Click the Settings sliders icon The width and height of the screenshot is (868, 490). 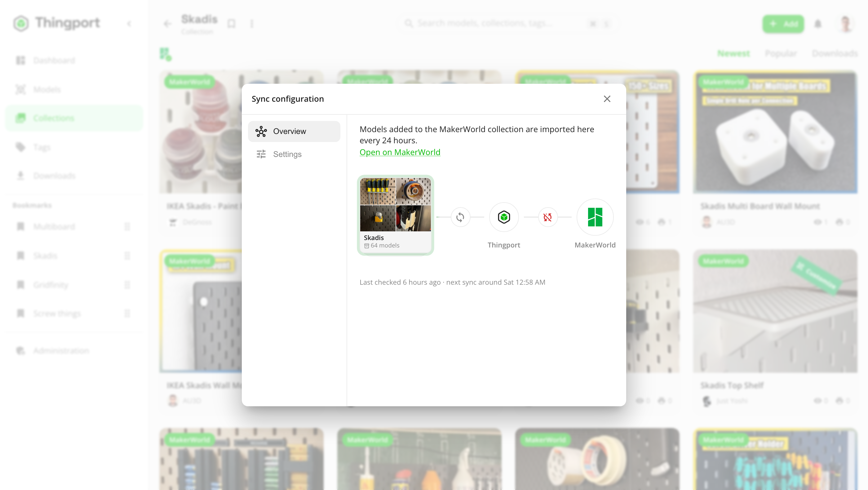point(261,154)
